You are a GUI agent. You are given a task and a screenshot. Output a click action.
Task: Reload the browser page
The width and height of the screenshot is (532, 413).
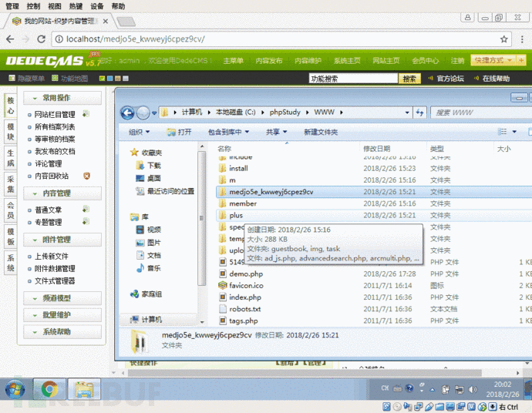point(41,39)
